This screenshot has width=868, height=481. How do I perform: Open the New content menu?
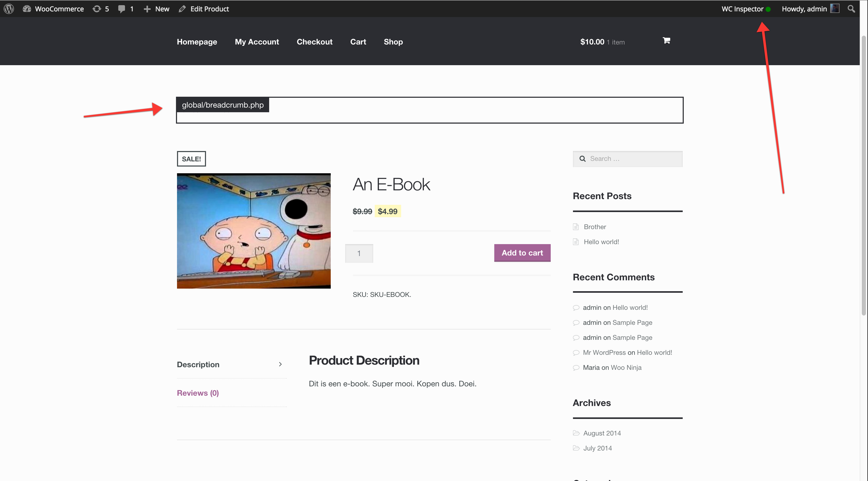click(156, 9)
